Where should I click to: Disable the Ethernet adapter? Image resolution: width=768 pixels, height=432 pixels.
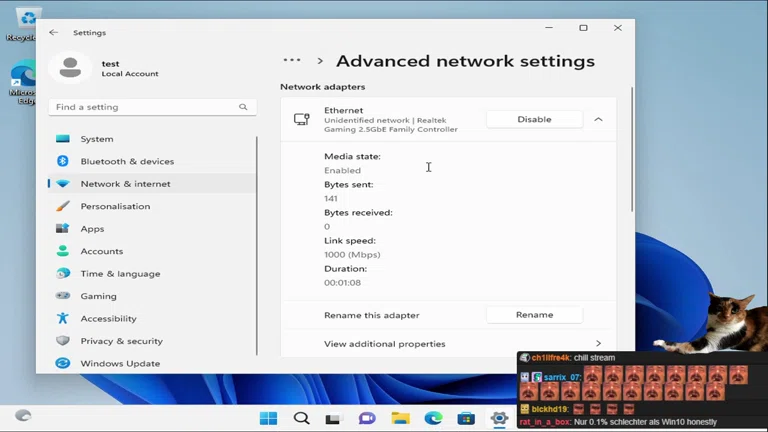(x=534, y=119)
